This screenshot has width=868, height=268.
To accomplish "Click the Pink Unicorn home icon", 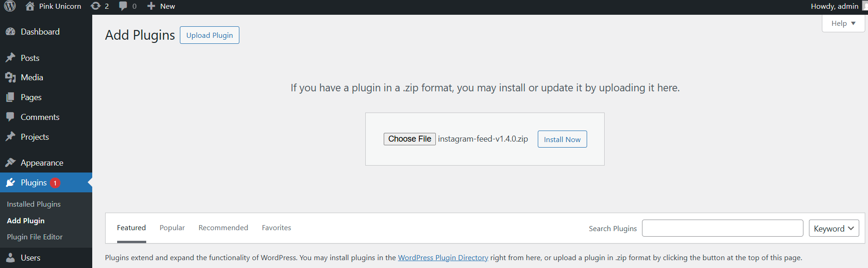I will click(x=30, y=6).
